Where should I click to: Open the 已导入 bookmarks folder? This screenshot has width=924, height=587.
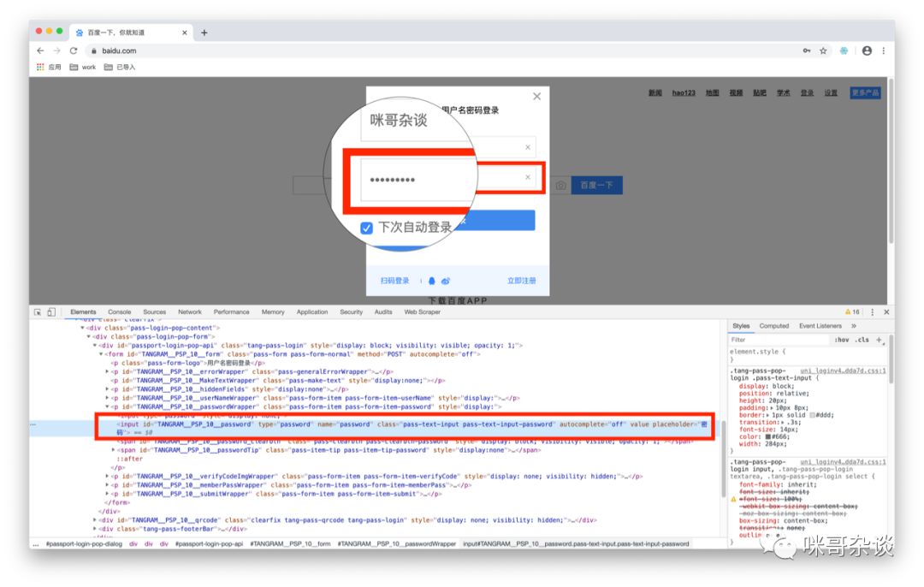coord(120,68)
